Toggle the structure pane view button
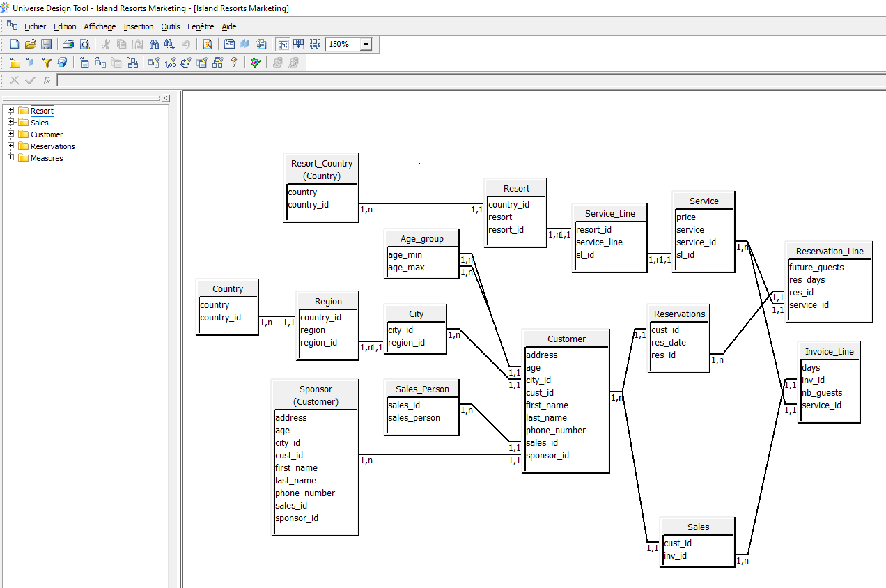This screenshot has height=588, width=886. pyautogui.click(x=283, y=45)
